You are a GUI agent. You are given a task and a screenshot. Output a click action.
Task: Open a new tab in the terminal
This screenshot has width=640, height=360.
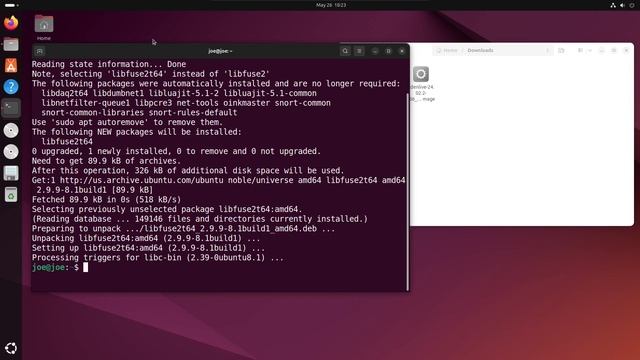coord(40,51)
